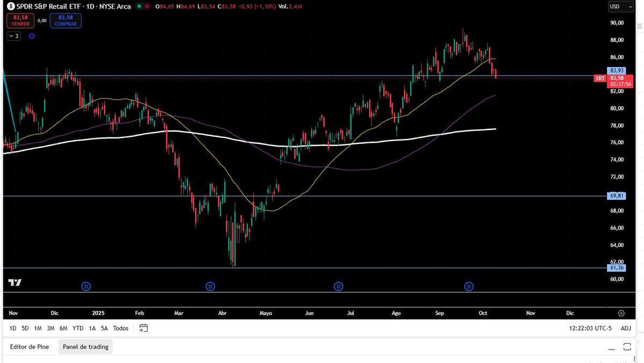Click the Vol. 2,4M volume reading

290,6
